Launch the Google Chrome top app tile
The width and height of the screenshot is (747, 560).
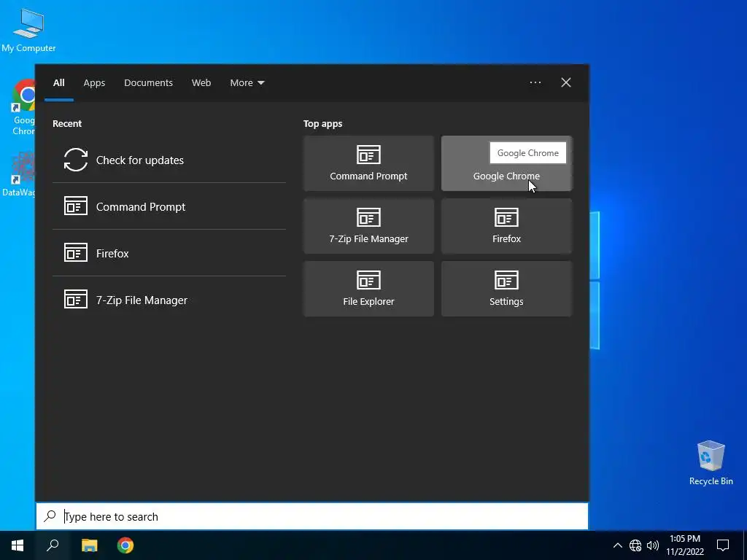[x=506, y=163]
